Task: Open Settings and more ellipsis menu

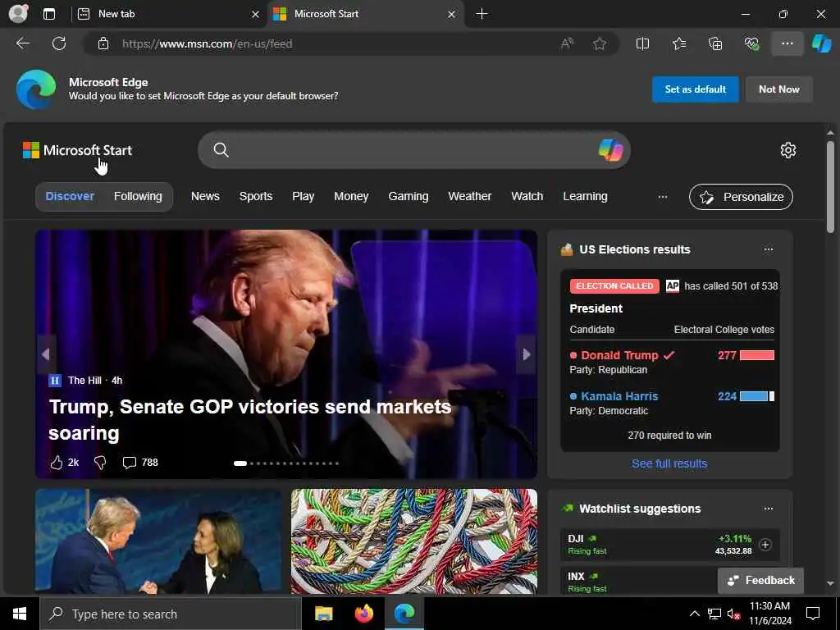Action: (787, 43)
